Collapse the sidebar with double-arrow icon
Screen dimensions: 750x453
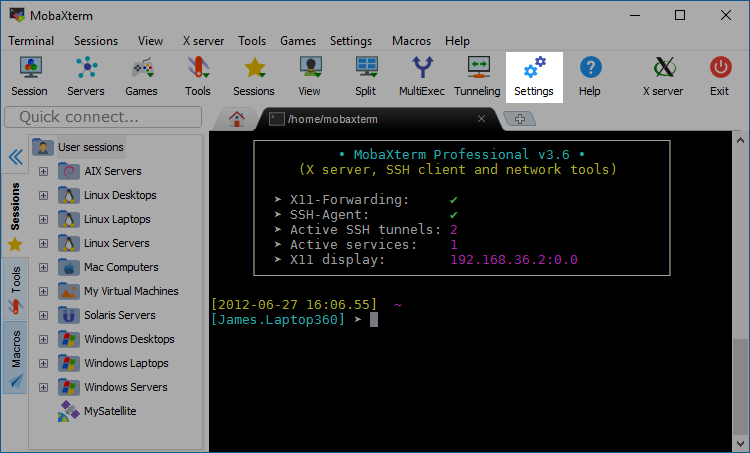pos(15,157)
